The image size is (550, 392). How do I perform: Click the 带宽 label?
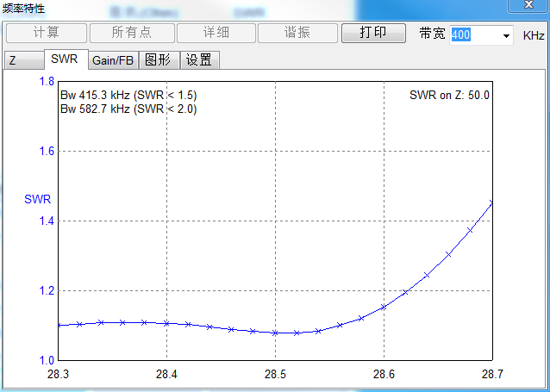pyautogui.click(x=432, y=34)
